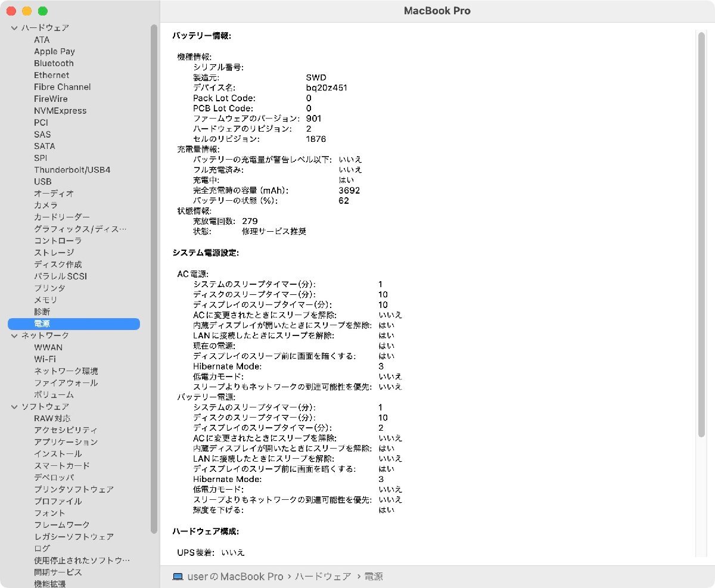Open レガシーソフトウェア entry
This screenshot has height=588, width=715.
click(x=74, y=536)
